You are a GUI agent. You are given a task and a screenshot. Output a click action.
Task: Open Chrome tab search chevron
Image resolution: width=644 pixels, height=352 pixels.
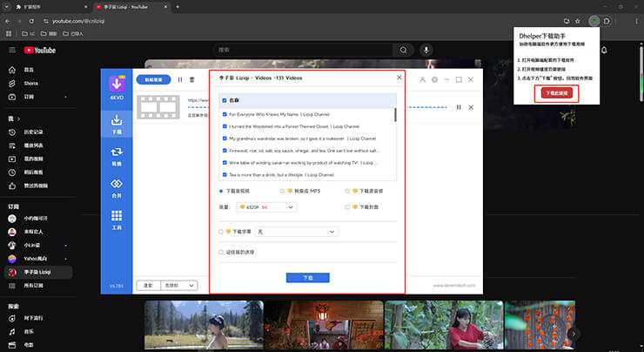click(x=7, y=7)
